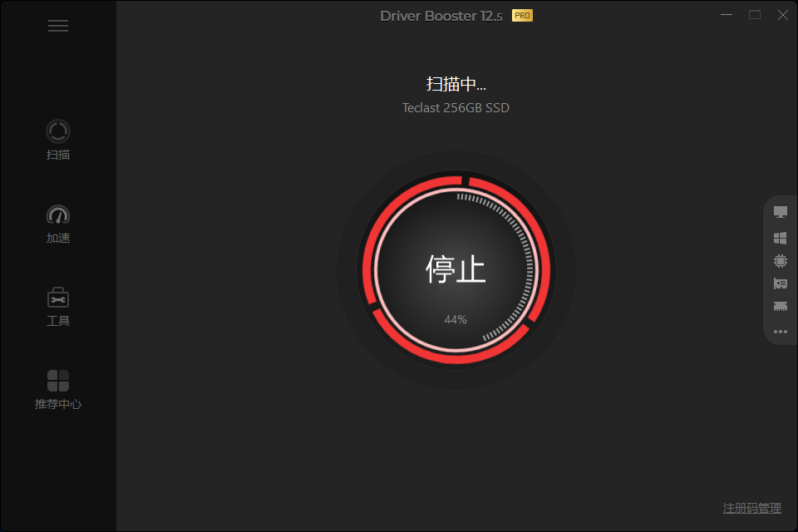Open the hamburger menu
Screen dimensions: 798x532
click(58, 26)
